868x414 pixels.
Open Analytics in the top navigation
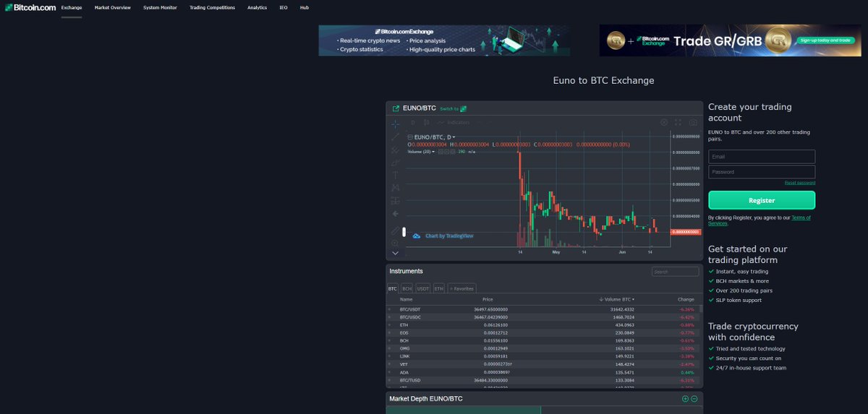click(x=257, y=7)
